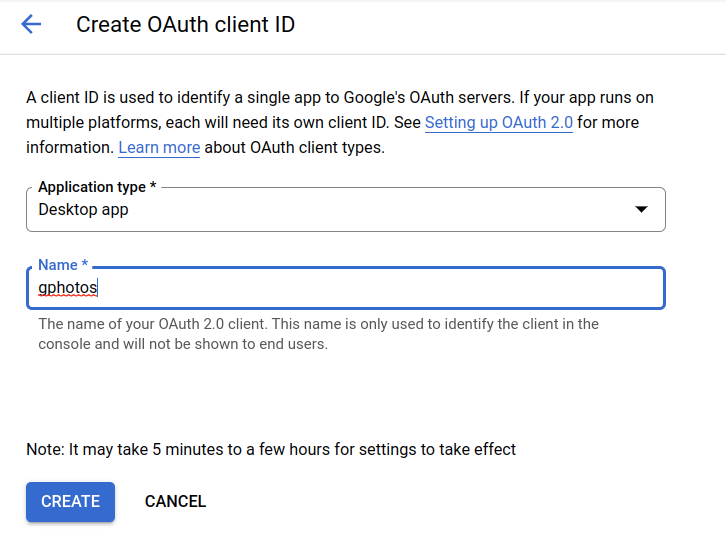Click the 'Application type *' field label
Image resolution: width=726 pixels, height=556 pixels.
click(x=97, y=187)
